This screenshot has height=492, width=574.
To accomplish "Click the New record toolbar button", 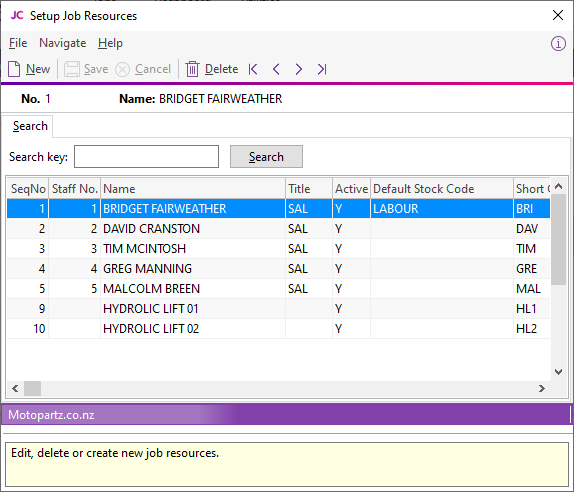I will (29, 69).
